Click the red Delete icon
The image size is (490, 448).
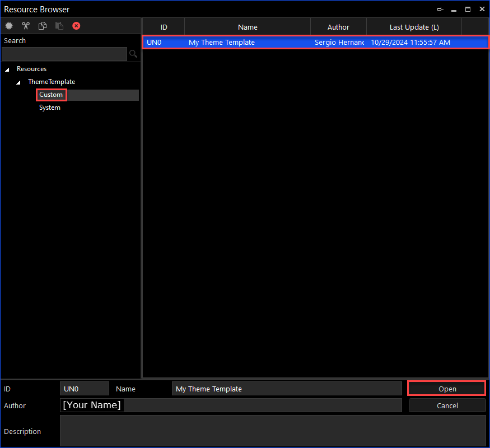tap(76, 26)
